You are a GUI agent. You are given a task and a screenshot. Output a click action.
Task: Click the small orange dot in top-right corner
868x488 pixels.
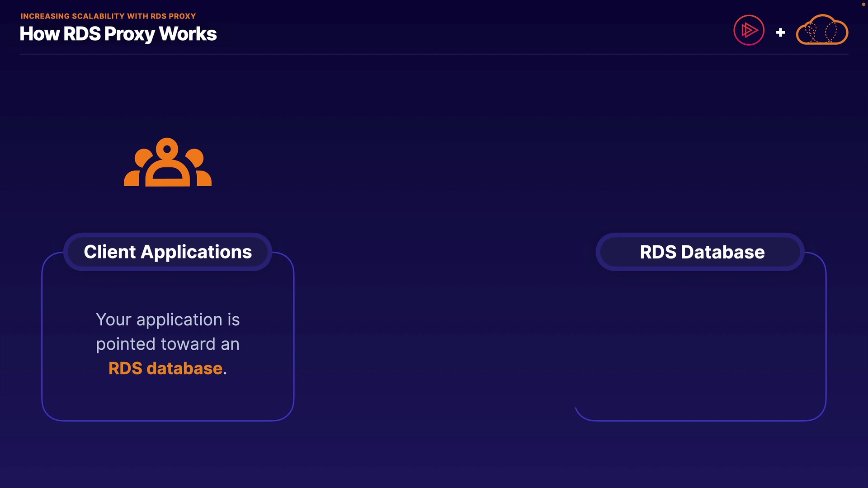coord(863,4)
